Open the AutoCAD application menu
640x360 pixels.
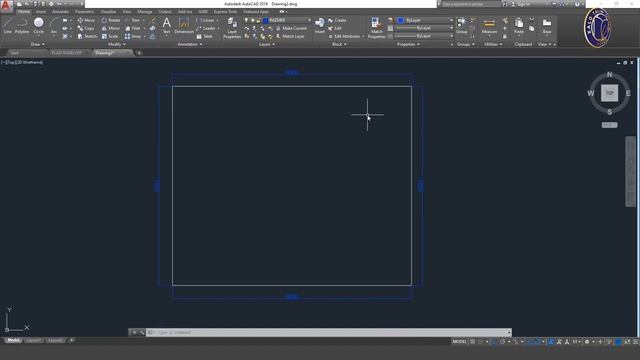[x=6, y=5]
